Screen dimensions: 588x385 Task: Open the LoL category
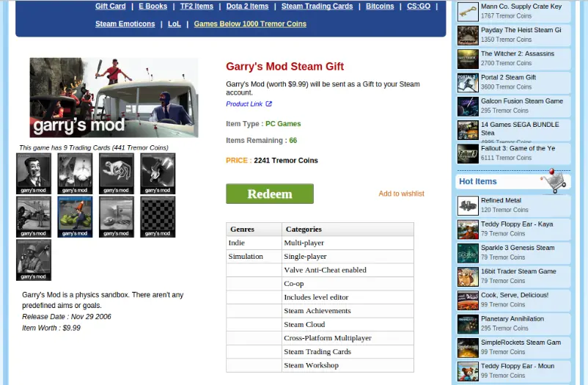coord(174,23)
